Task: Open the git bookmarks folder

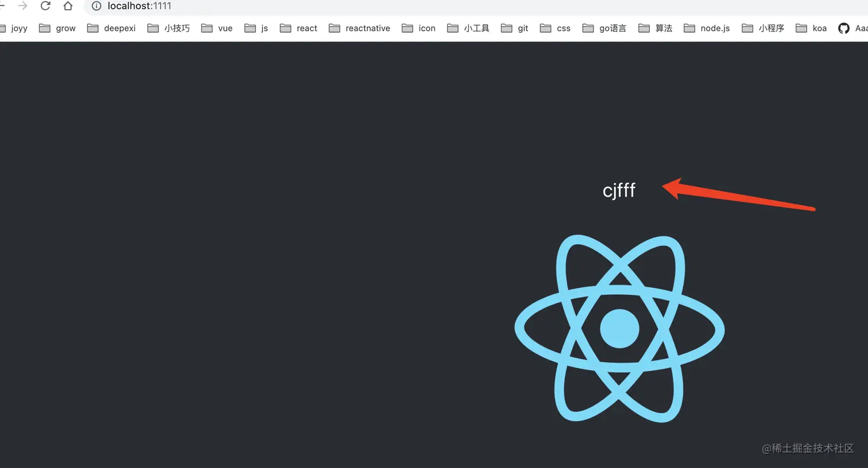Action: click(x=514, y=28)
